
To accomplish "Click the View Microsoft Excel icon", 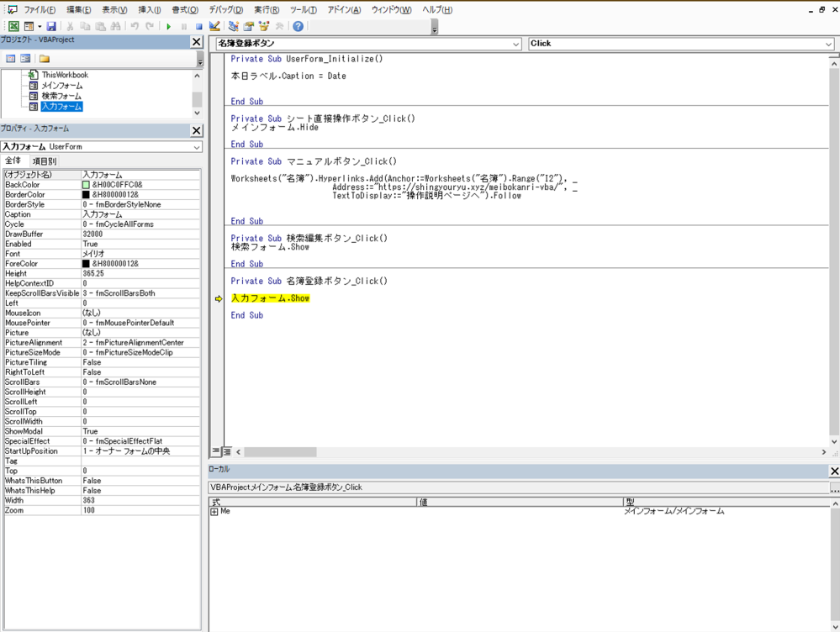I will 13,26.
